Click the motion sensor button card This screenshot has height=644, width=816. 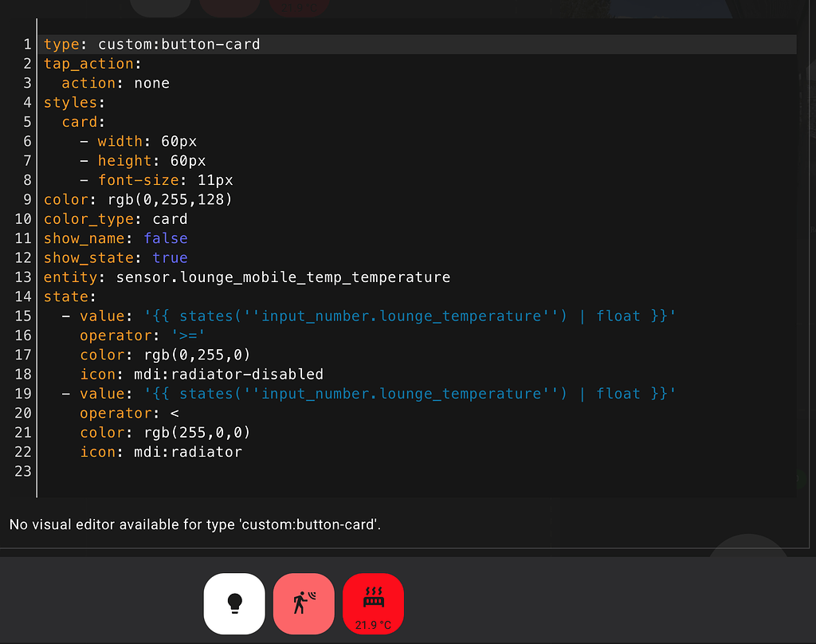pyautogui.click(x=304, y=603)
